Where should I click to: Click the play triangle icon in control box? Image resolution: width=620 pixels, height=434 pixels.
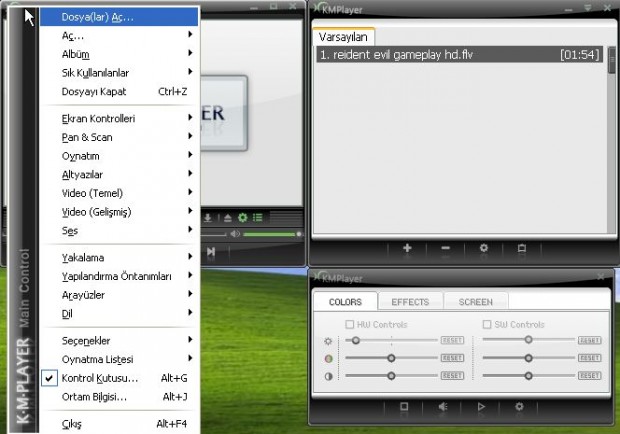tap(481, 406)
